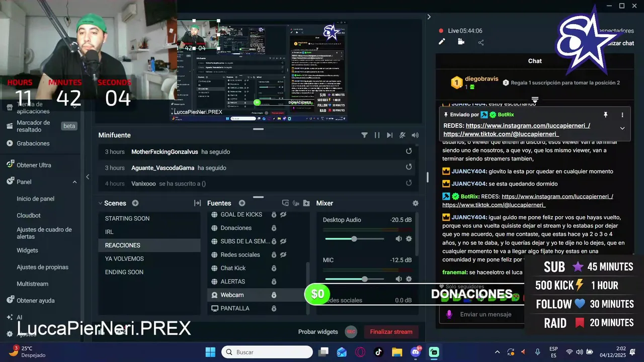Open TikTok from the taskbar

coord(378,352)
